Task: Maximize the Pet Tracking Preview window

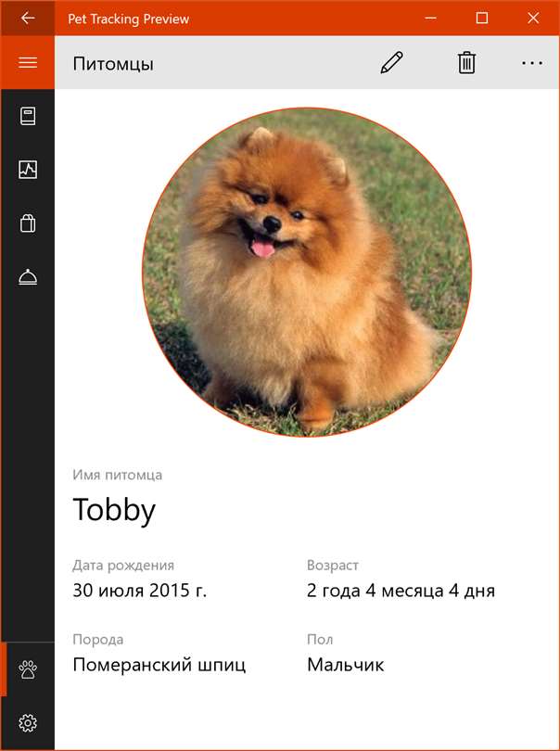Action: [482, 19]
